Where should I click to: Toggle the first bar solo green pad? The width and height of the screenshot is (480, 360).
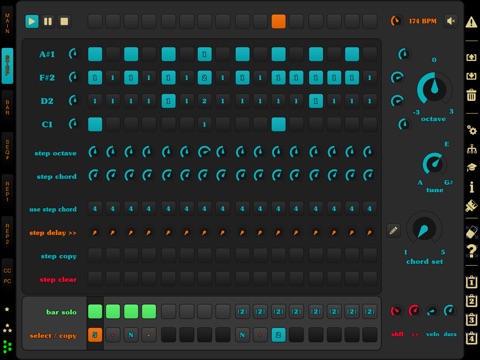coord(95,312)
